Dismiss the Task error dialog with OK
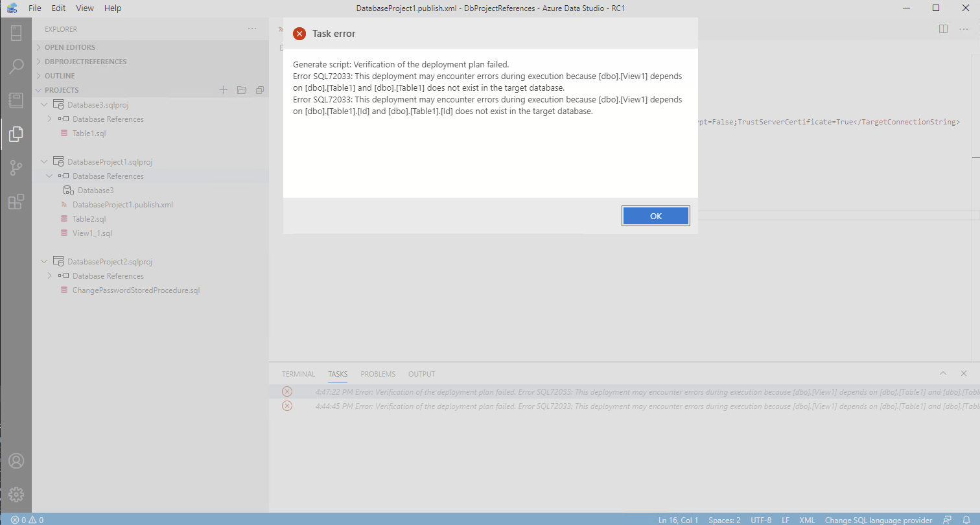 coord(655,215)
